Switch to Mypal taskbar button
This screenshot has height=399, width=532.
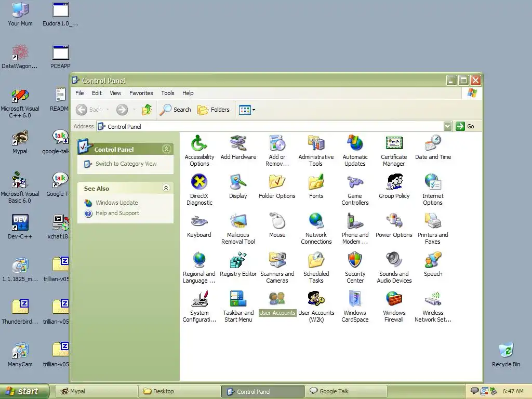tap(96, 391)
